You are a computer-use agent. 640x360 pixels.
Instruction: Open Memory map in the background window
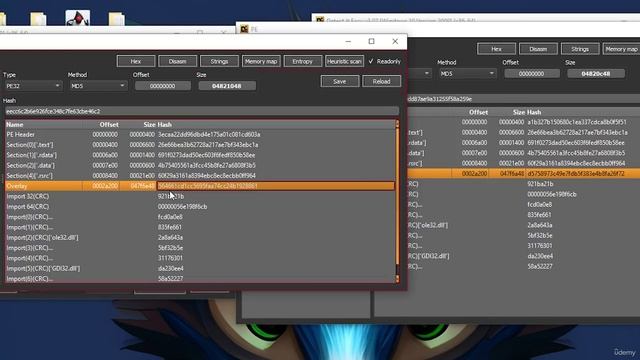(621, 49)
